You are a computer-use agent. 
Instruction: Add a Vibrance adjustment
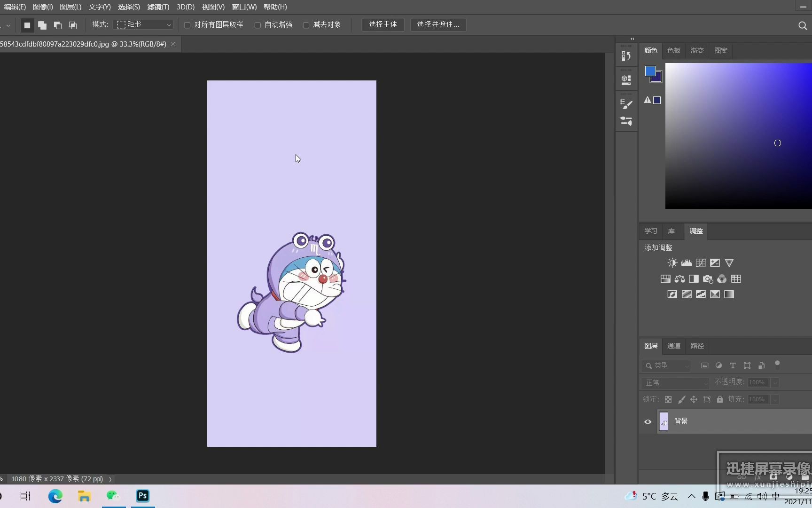729,262
